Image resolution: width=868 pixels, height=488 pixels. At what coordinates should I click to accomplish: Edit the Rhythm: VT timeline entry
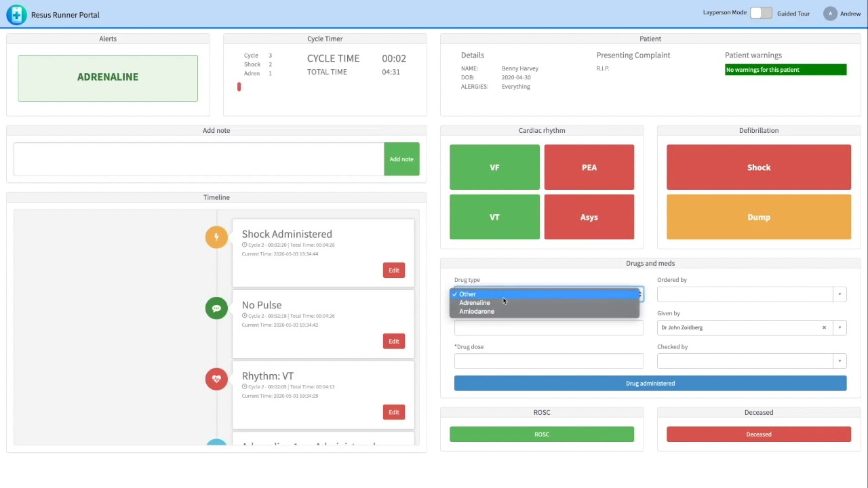click(393, 412)
